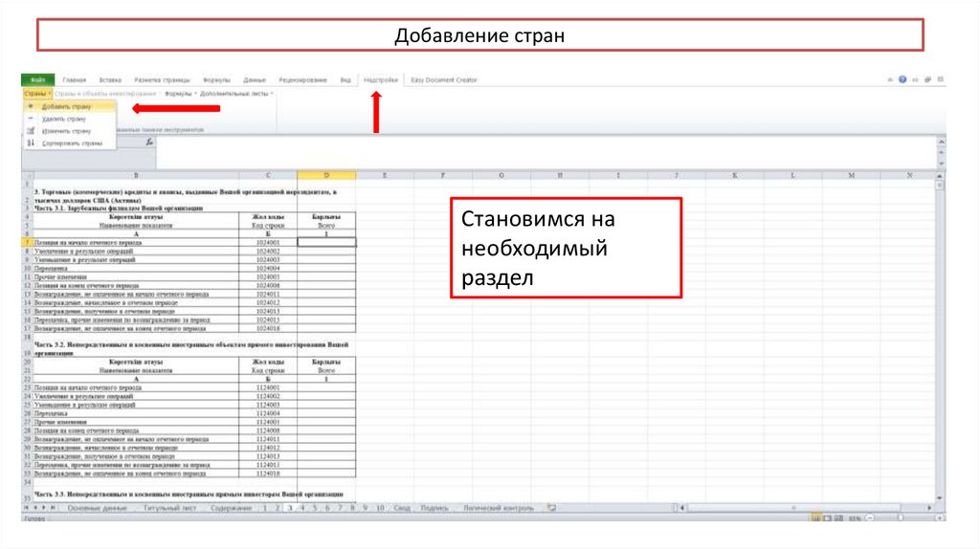Select column D header

coord(326,175)
